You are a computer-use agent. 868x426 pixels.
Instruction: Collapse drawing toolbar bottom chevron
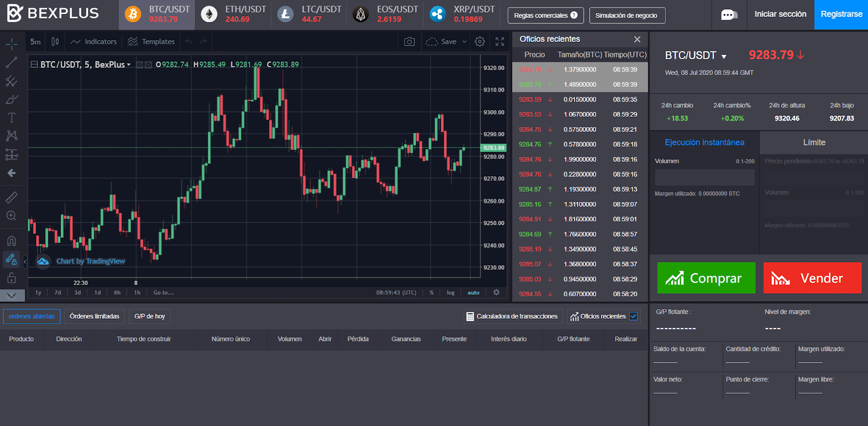point(11,296)
